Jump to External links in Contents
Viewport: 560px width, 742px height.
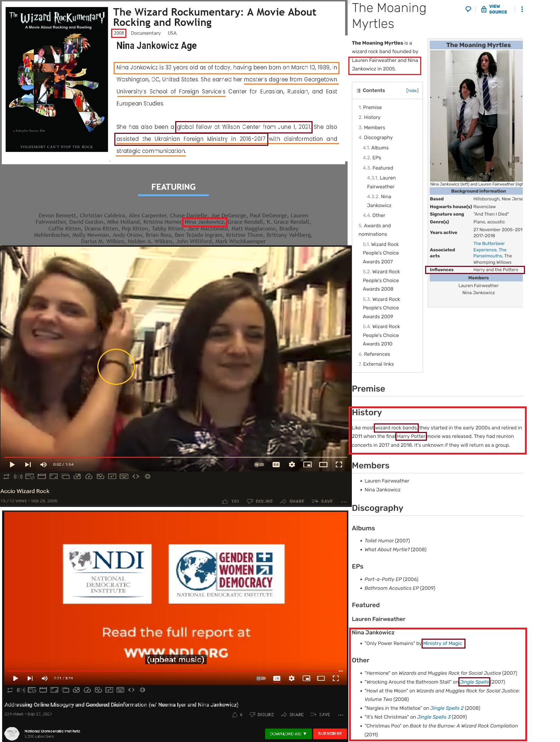(376, 364)
